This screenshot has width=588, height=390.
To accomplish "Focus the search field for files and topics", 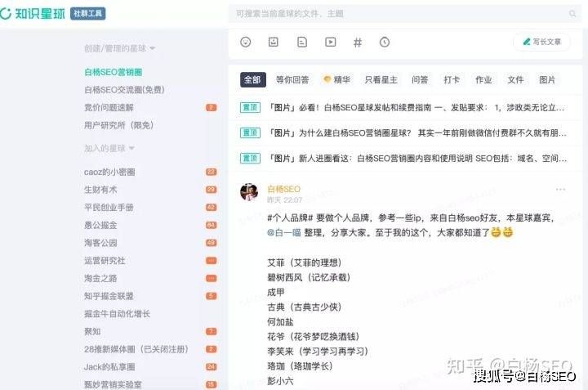I will (x=405, y=14).
